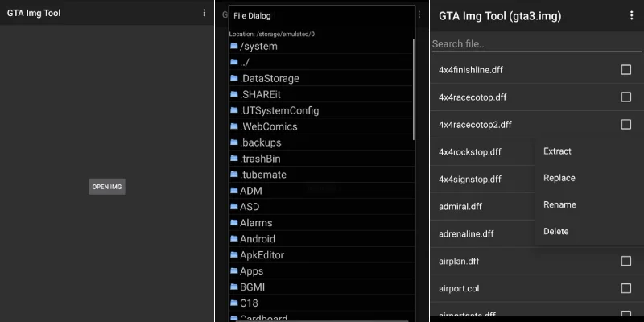644x322 pixels.
Task: Check the 4x4finishline.dff checkbox
Action: tap(626, 70)
